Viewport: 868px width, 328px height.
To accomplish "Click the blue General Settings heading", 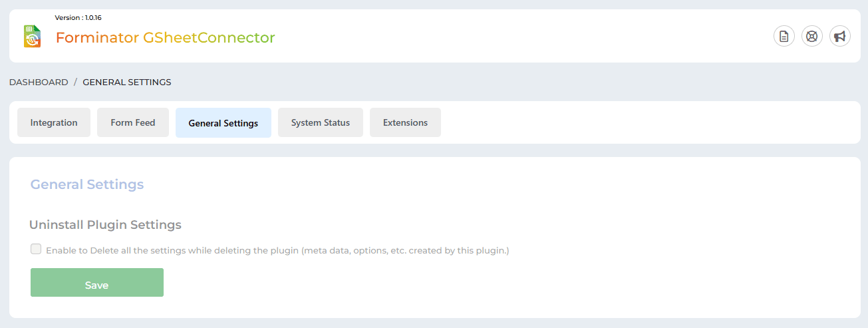I will pyautogui.click(x=87, y=184).
